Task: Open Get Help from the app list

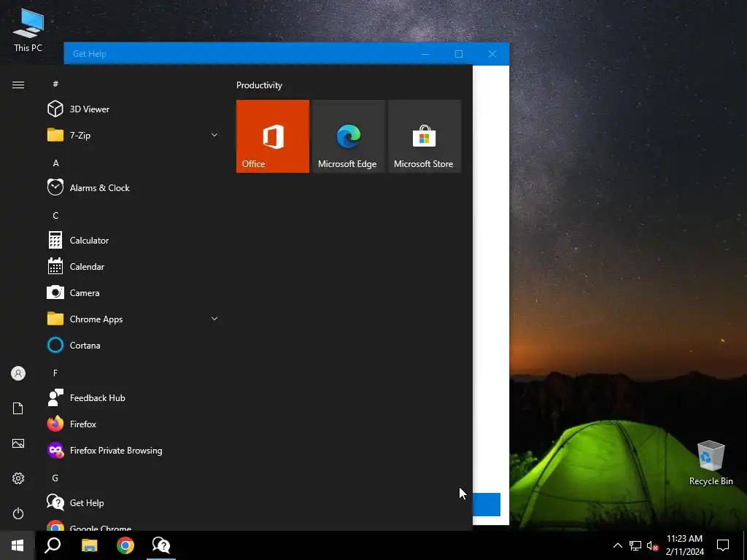Action: click(x=133, y=502)
